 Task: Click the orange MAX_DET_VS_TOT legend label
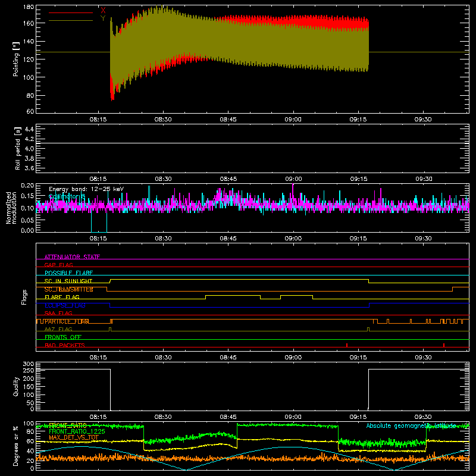74,437
